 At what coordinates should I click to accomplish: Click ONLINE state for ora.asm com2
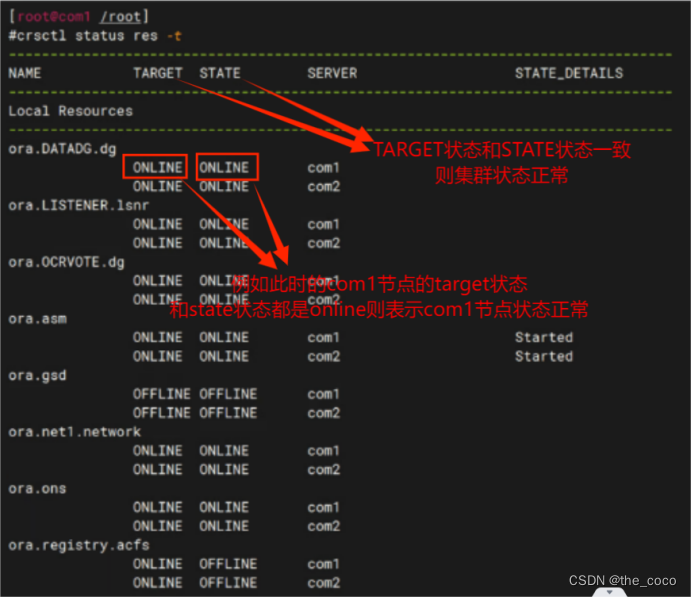224,357
